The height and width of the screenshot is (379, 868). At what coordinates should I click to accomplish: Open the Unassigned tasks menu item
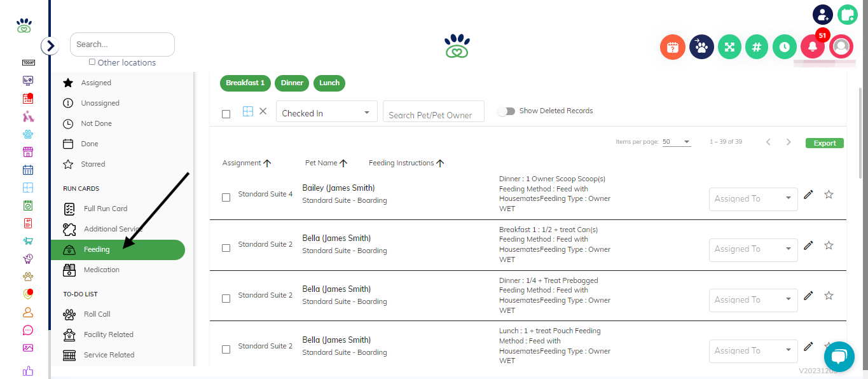click(118, 103)
